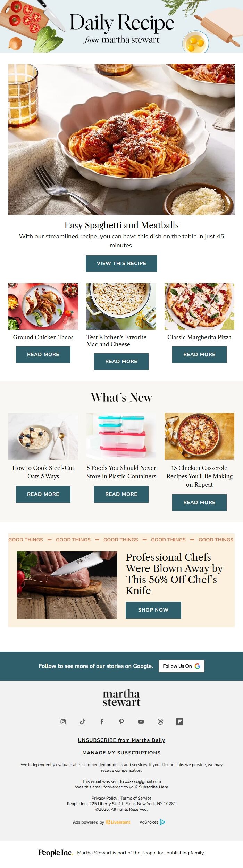Click Read More under Ground Chicken Tacos
243x868 pixels.
click(43, 355)
